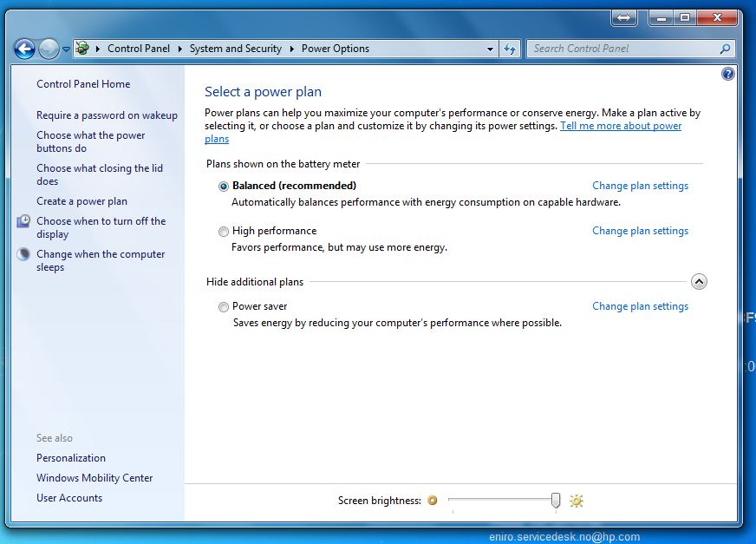Open Control Panel Home
Viewport: 756px width, 544px height.
(x=83, y=84)
